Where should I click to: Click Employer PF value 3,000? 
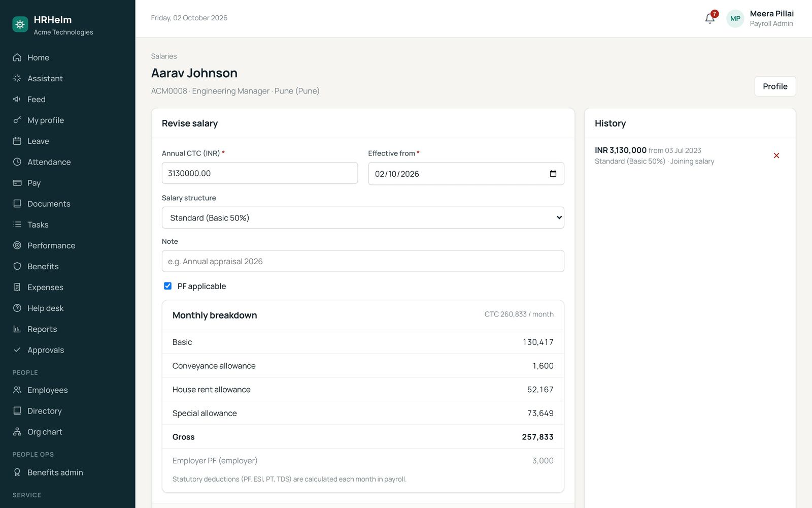543,461
